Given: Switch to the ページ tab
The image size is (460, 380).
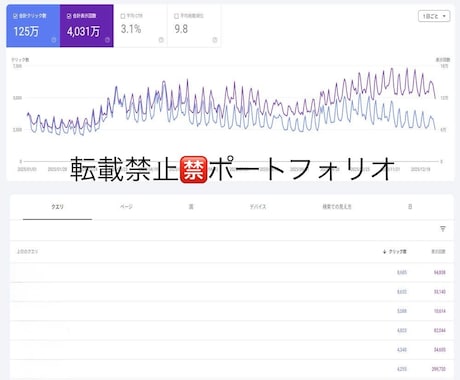Looking at the screenshot, I should tap(126, 207).
